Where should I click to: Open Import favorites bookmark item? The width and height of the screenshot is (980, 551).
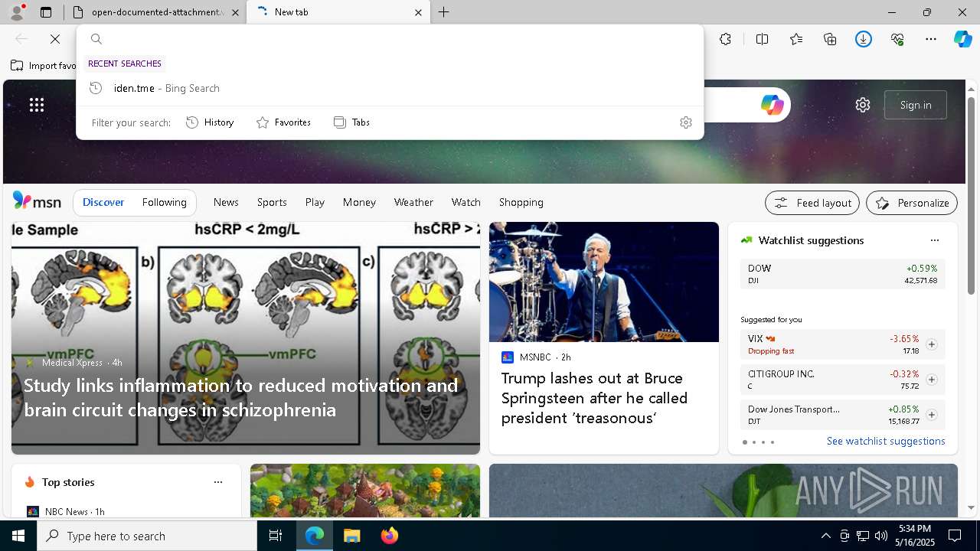click(44, 66)
